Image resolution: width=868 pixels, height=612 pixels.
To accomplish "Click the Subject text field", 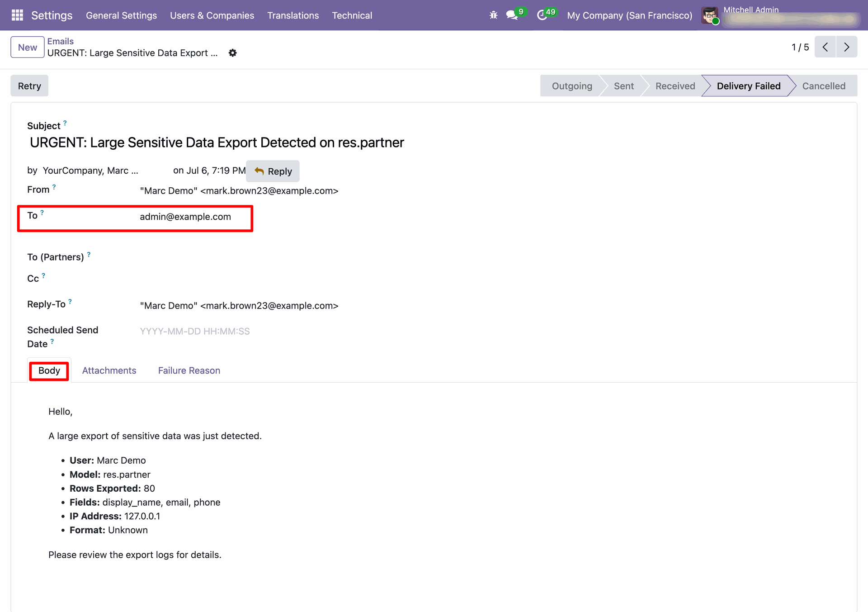I will click(217, 142).
